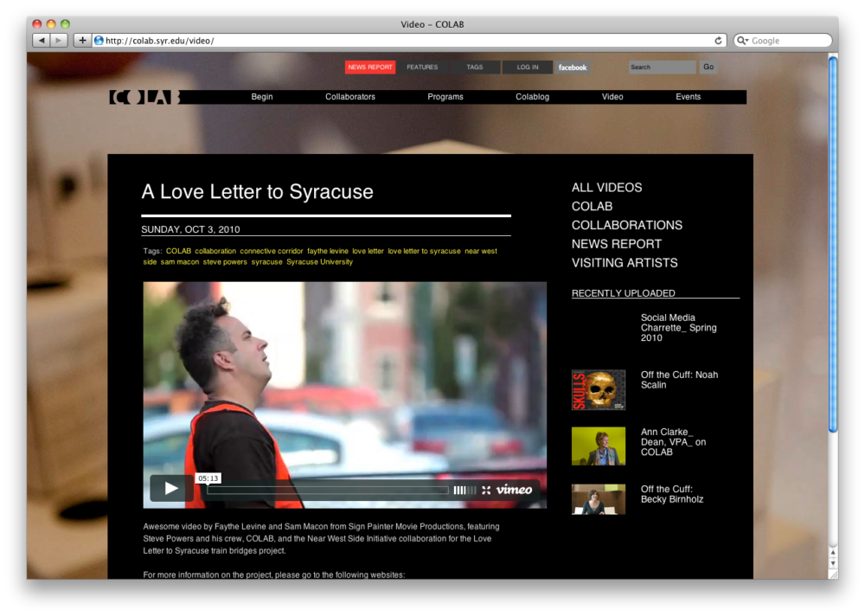Click the LOG IN tab
Screen dimensions: 865x616
528,67
